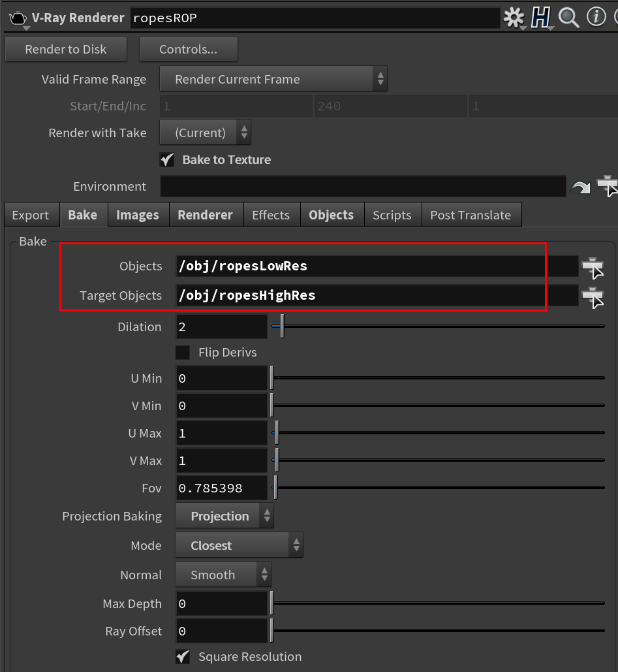The width and height of the screenshot is (618, 672).
Task: Click the Objects field /obj/ropesLowRes
Action: tap(377, 266)
